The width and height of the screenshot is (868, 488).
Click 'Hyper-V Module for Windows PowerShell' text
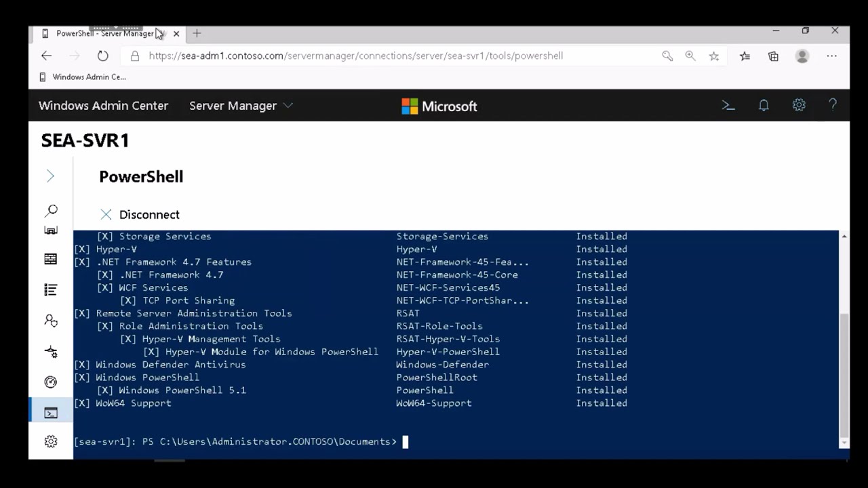pos(272,352)
